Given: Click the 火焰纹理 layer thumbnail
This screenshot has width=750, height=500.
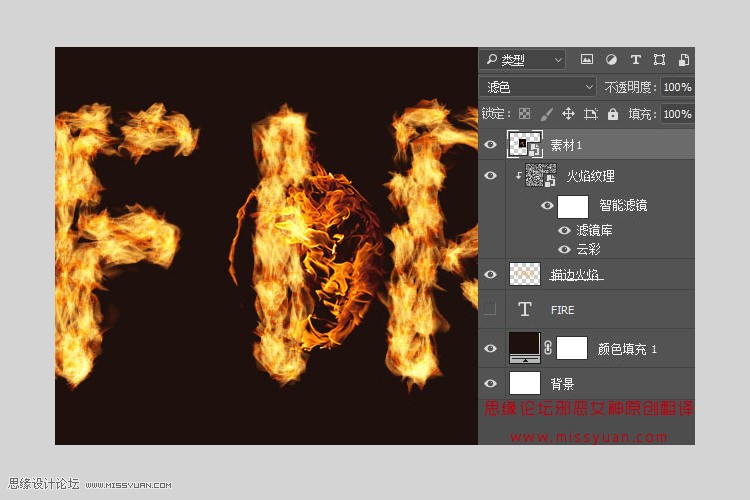Looking at the screenshot, I should pos(540,175).
